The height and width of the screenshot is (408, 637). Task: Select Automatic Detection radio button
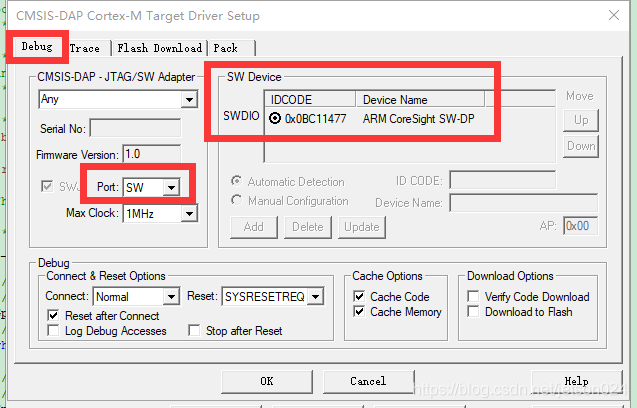click(x=236, y=181)
